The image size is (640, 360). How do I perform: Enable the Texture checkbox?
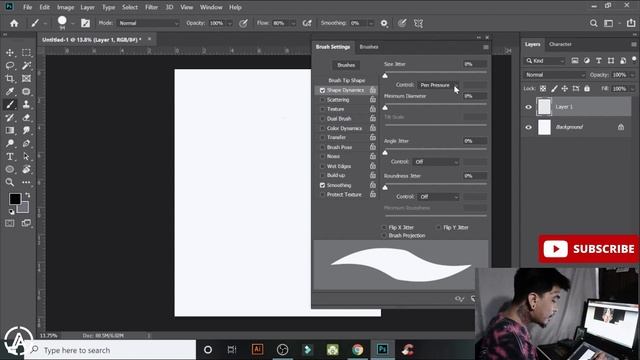pyautogui.click(x=322, y=109)
